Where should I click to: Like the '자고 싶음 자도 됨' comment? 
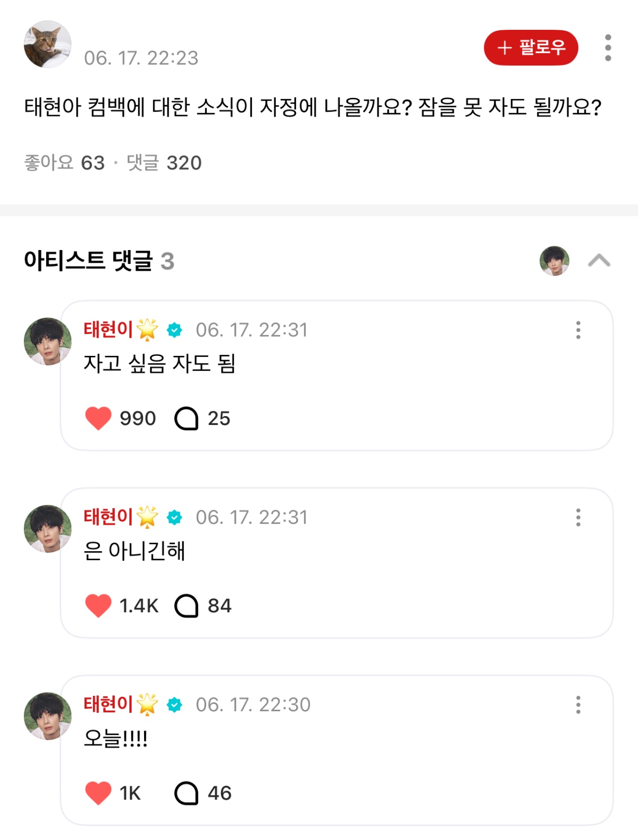(98, 418)
